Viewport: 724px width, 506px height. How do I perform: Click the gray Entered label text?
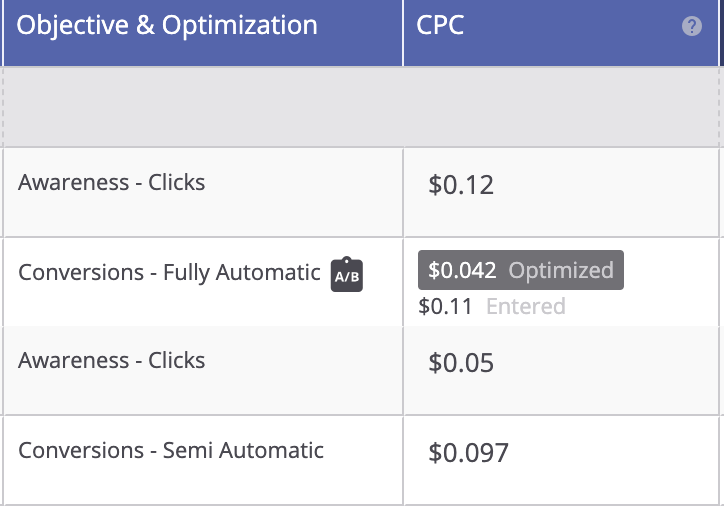tap(525, 306)
